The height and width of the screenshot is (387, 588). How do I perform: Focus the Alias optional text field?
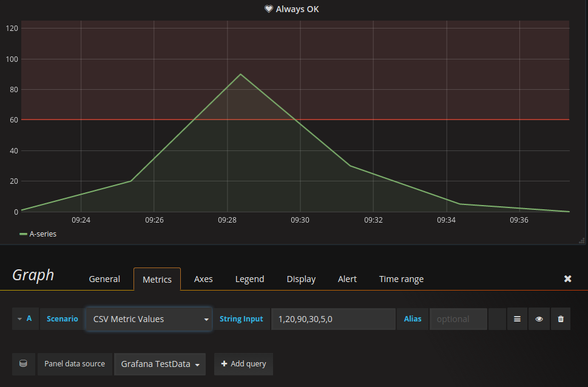click(458, 319)
